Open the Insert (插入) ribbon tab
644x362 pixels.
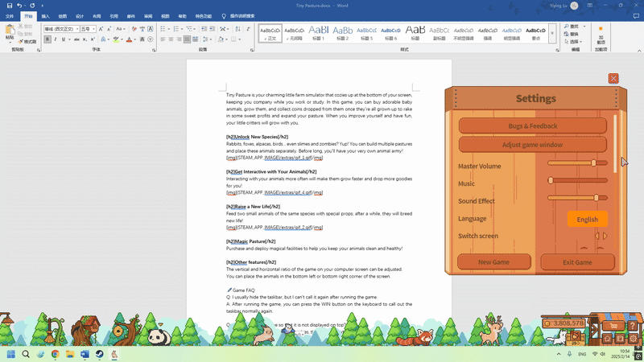pos(45,15)
